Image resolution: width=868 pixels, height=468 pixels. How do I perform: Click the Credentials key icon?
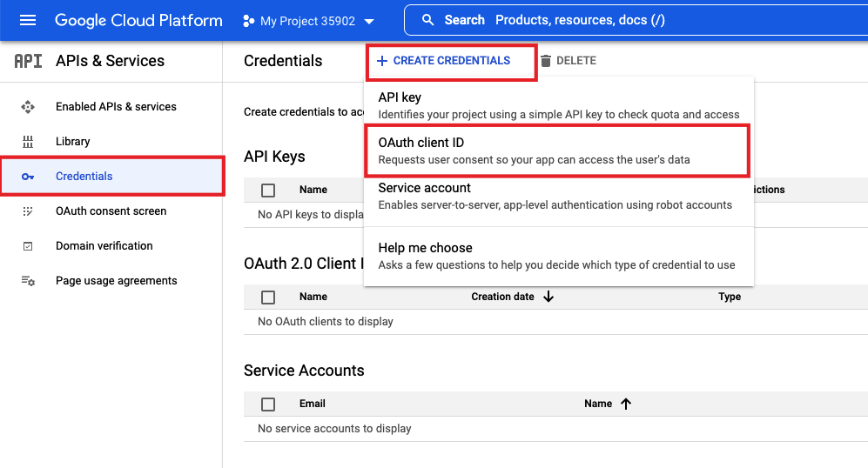point(28,177)
